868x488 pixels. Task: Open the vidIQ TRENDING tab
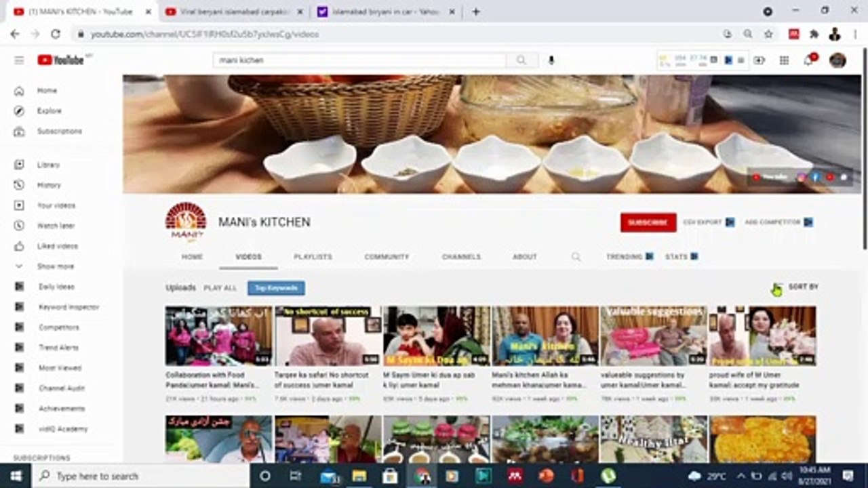(x=629, y=257)
